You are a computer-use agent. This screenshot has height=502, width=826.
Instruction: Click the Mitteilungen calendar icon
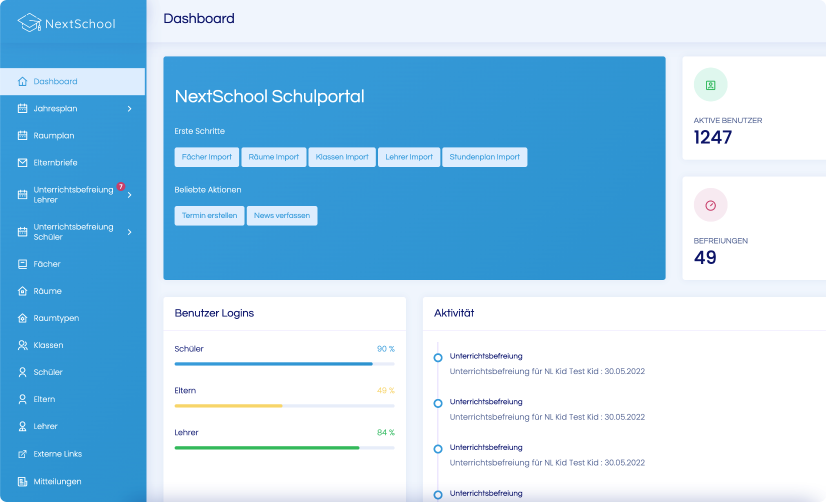click(x=22, y=481)
